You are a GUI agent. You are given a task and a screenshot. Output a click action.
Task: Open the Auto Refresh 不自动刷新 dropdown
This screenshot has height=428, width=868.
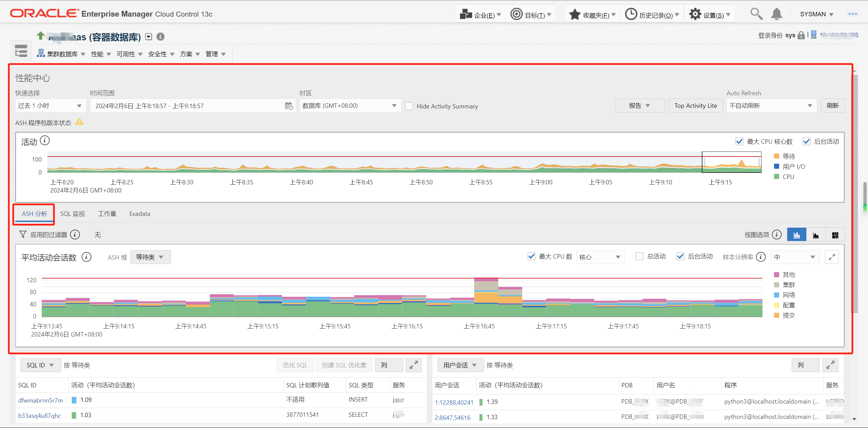point(771,106)
